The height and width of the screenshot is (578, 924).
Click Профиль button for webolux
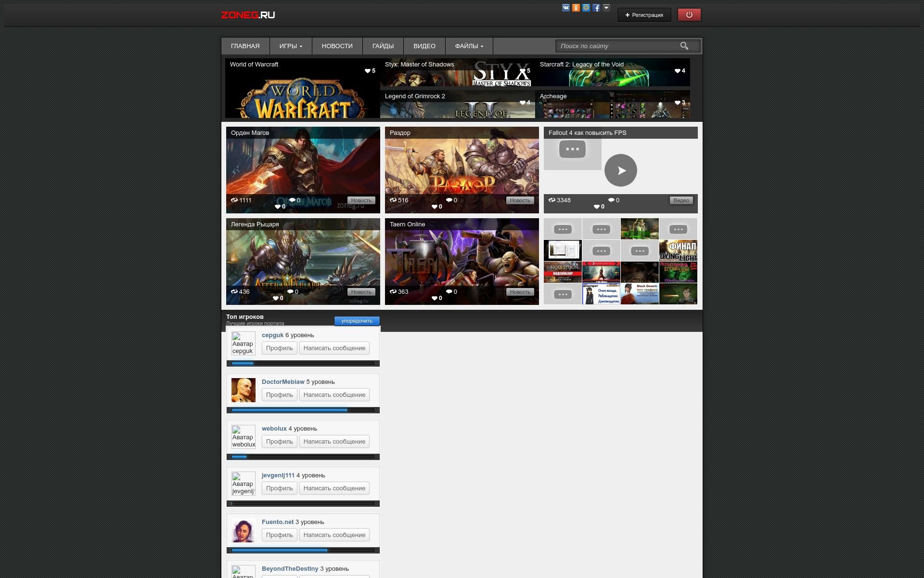tap(280, 442)
